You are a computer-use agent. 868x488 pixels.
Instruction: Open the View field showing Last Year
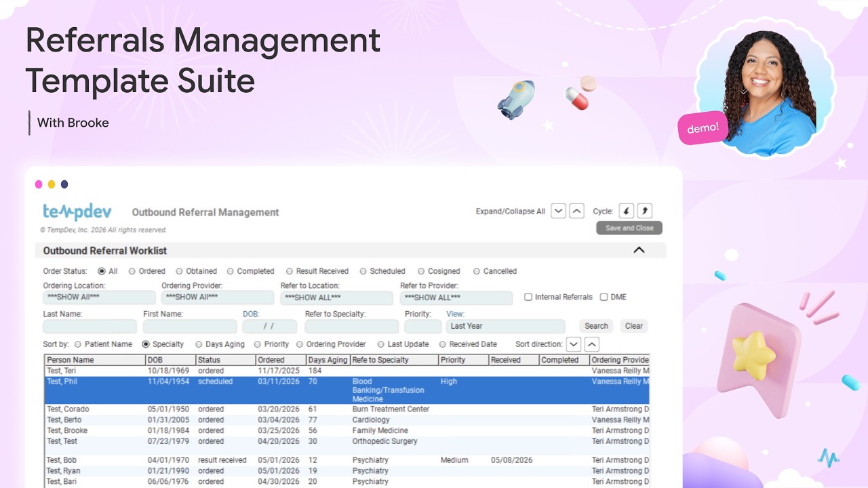[505, 326]
